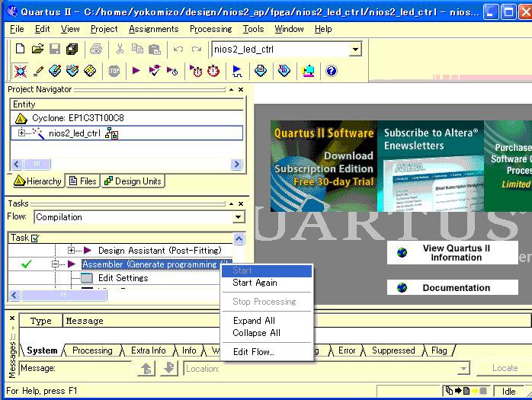Click the Print icon
Viewport: 532px width, 400px height.
(96, 50)
